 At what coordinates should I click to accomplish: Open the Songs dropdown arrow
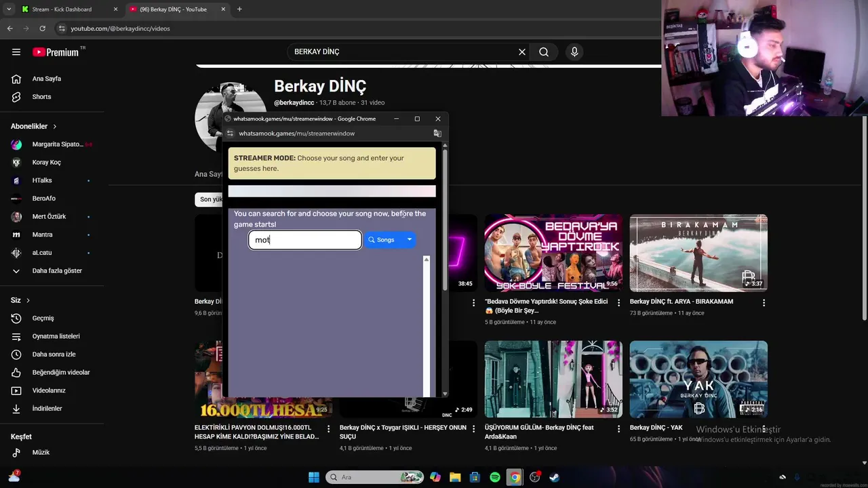click(410, 239)
